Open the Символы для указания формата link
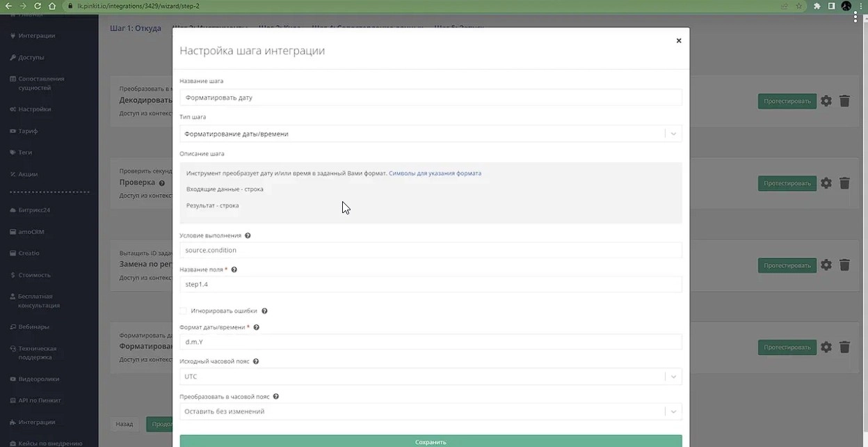Image resolution: width=868 pixels, height=447 pixels. click(x=435, y=173)
